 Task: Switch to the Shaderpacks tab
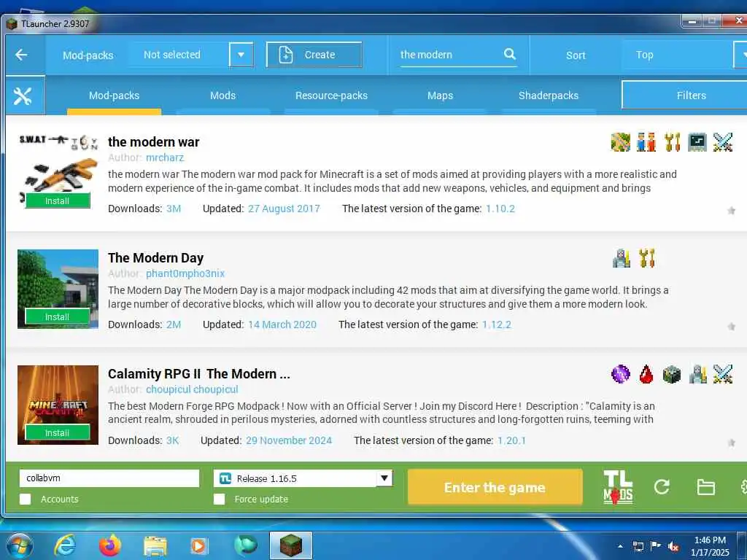(549, 96)
